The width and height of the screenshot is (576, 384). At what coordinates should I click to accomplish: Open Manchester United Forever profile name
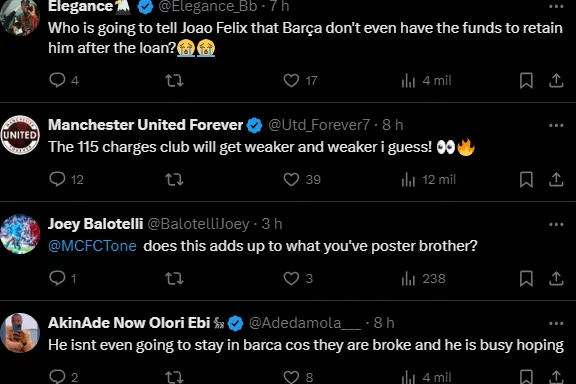click(x=145, y=125)
